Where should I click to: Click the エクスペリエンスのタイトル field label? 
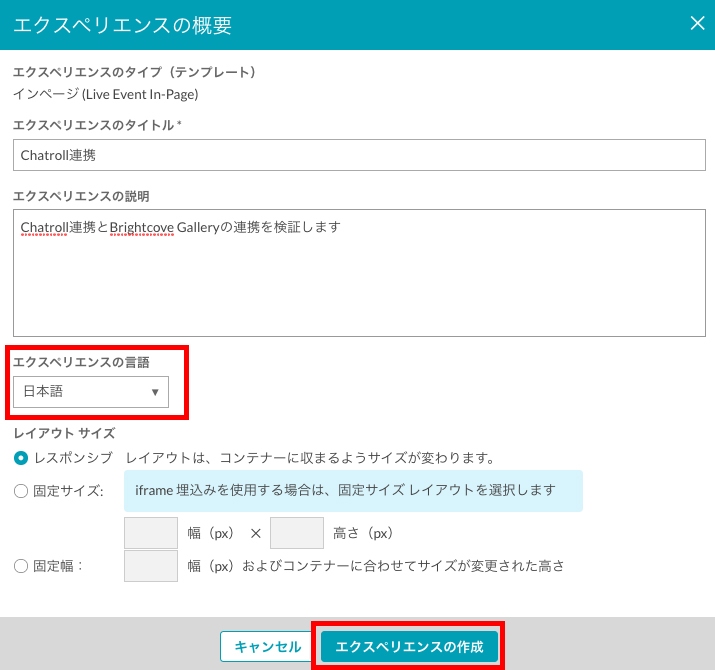(x=94, y=125)
